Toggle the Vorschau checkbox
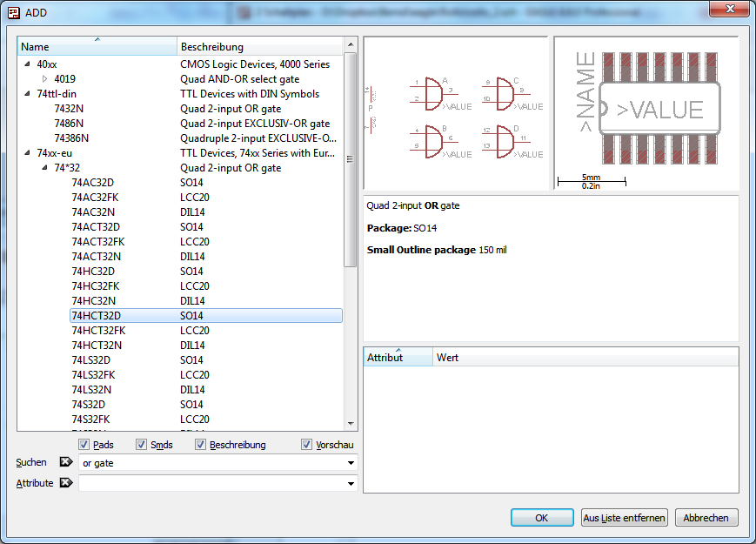The height and width of the screenshot is (544, 756). coord(306,444)
